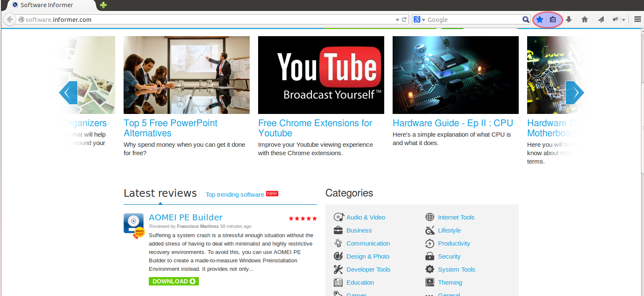Open Top 5 Free PowerPoint Alternatives article
This screenshot has height=296, width=644.
click(171, 128)
